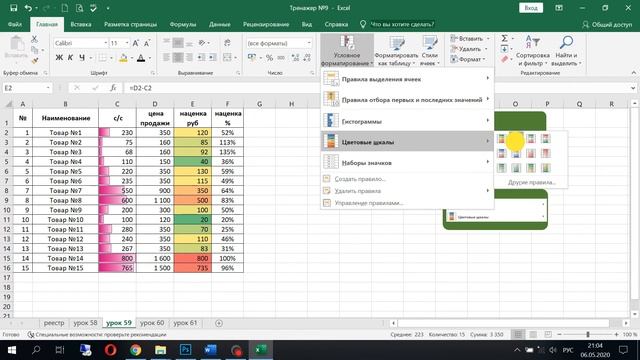Screen dimensions: 640x360
Task: Switch to the Формулы ribbon tab
Action: 183,24
